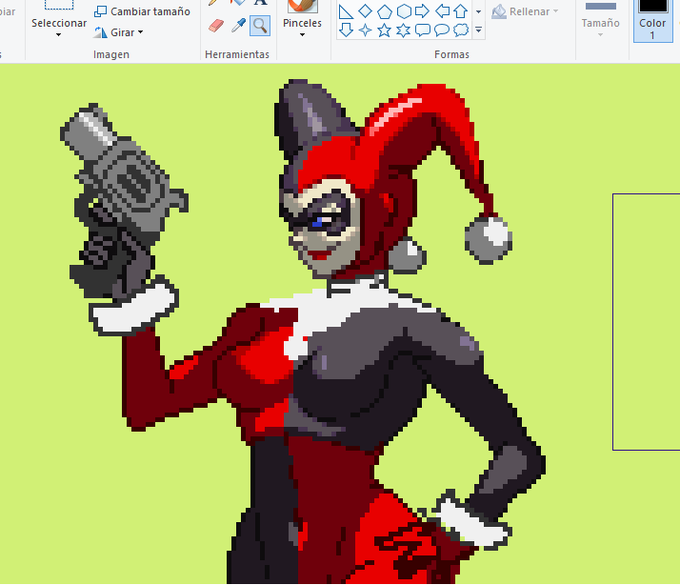Image resolution: width=680 pixels, height=585 pixels.
Task: Click the Pinceles brush icon
Action: (x=303, y=5)
